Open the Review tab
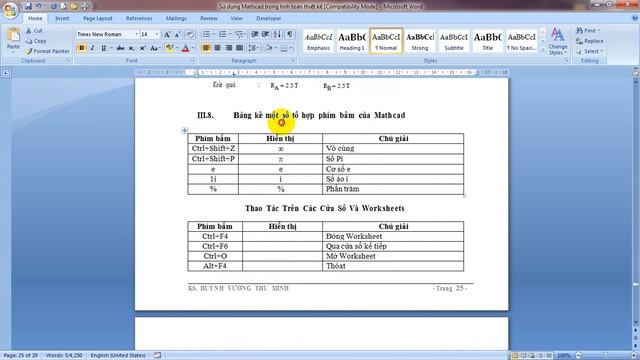 [x=209, y=18]
